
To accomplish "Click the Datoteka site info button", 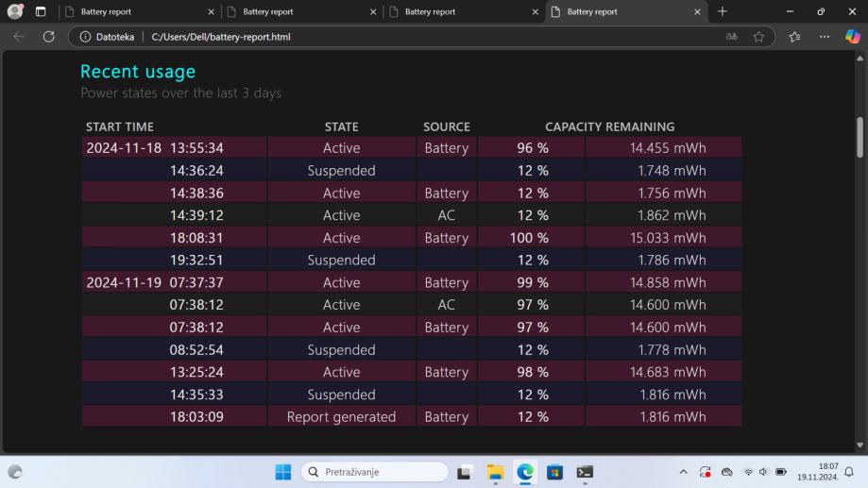I will point(106,37).
